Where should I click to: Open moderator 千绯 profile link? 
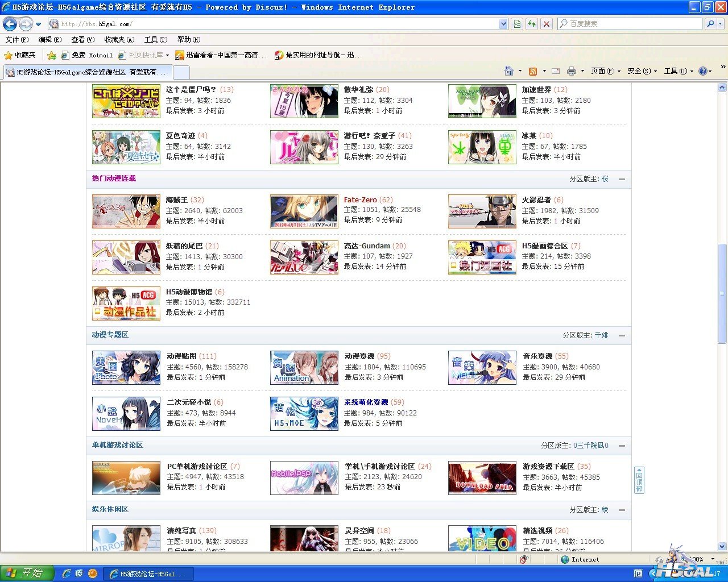(602, 335)
